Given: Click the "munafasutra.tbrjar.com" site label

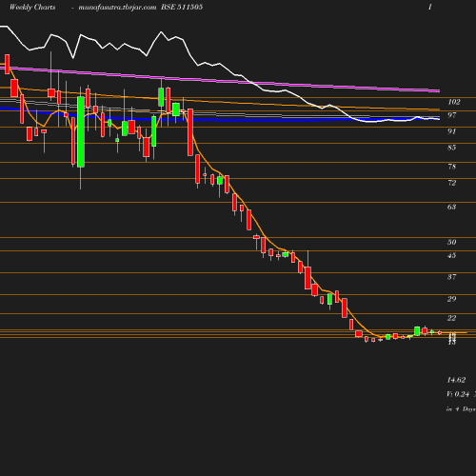Looking at the screenshot, I should coord(117,8).
